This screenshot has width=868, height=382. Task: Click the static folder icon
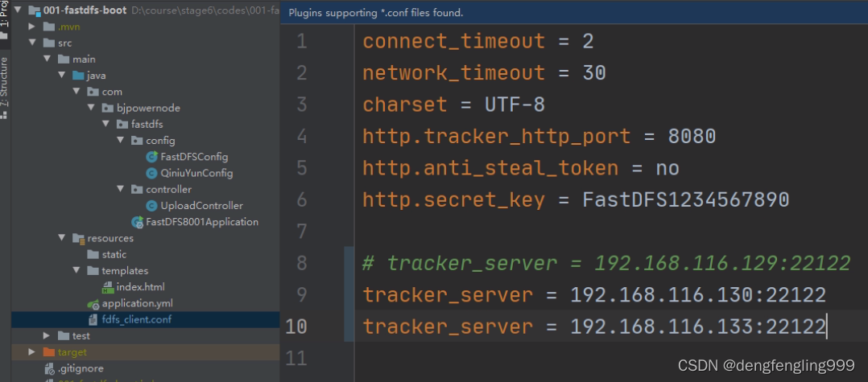pyautogui.click(x=93, y=255)
